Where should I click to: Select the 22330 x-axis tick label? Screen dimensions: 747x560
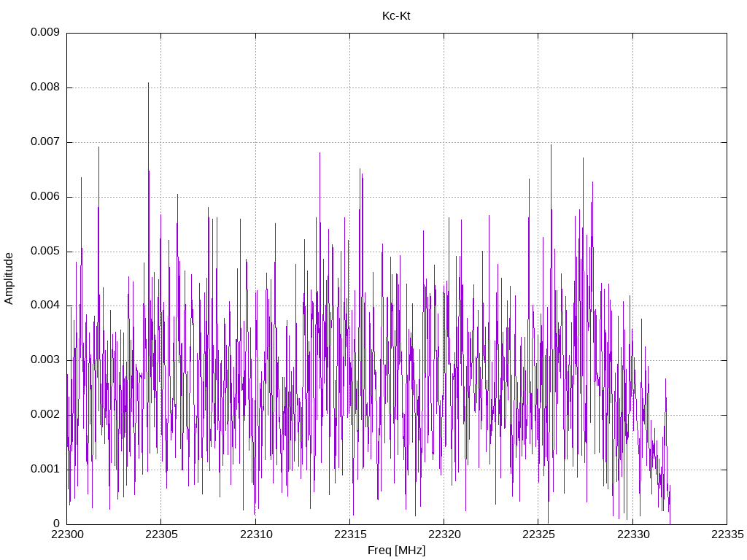coord(632,534)
